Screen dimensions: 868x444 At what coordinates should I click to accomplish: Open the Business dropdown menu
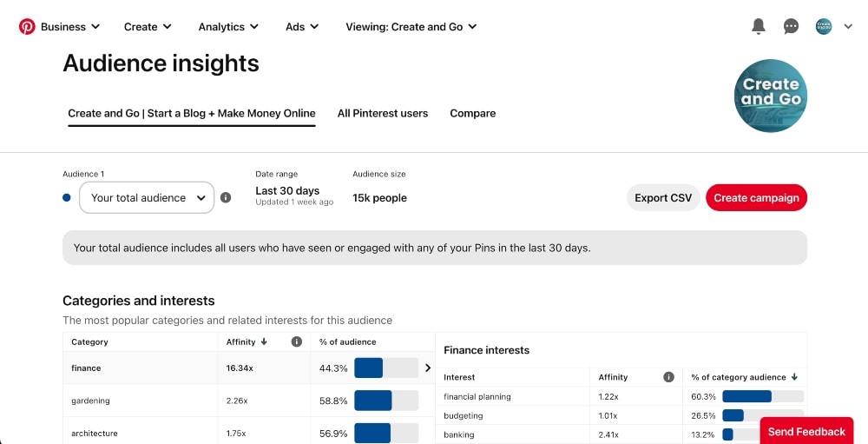point(69,27)
